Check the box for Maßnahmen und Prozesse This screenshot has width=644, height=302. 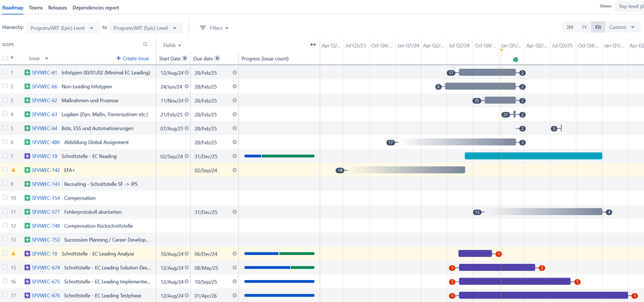5,100
